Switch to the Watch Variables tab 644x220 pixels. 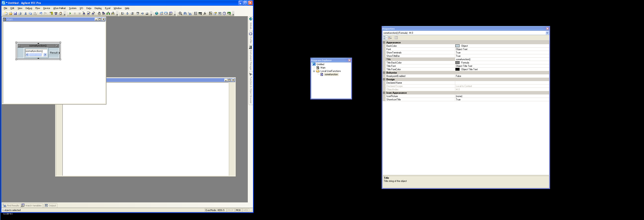pyautogui.click(x=32, y=206)
